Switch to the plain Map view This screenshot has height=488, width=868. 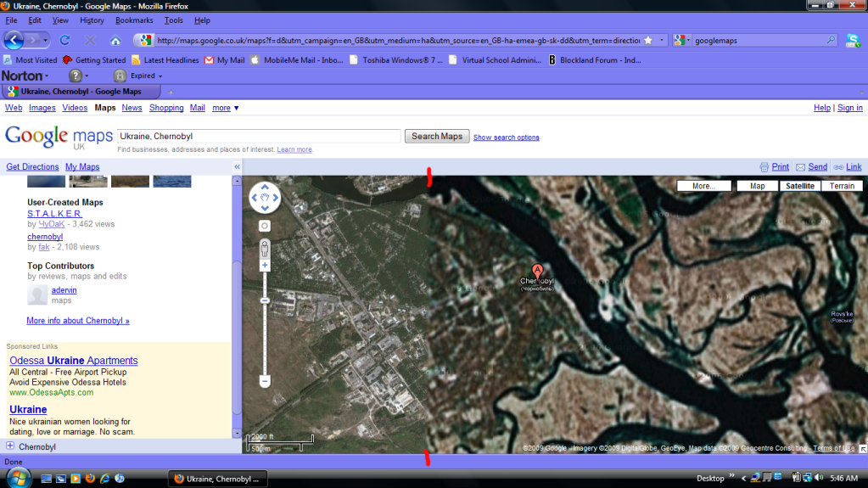757,186
